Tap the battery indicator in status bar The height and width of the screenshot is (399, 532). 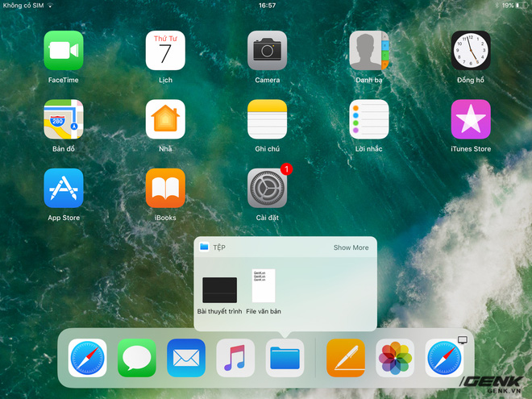click(x=522, y=6)
